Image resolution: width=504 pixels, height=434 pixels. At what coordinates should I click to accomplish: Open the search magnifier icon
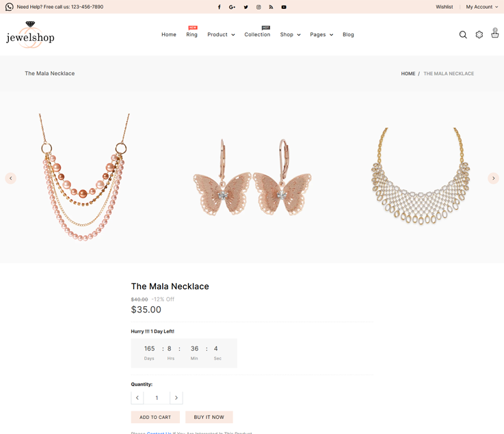tap(463, 35)
